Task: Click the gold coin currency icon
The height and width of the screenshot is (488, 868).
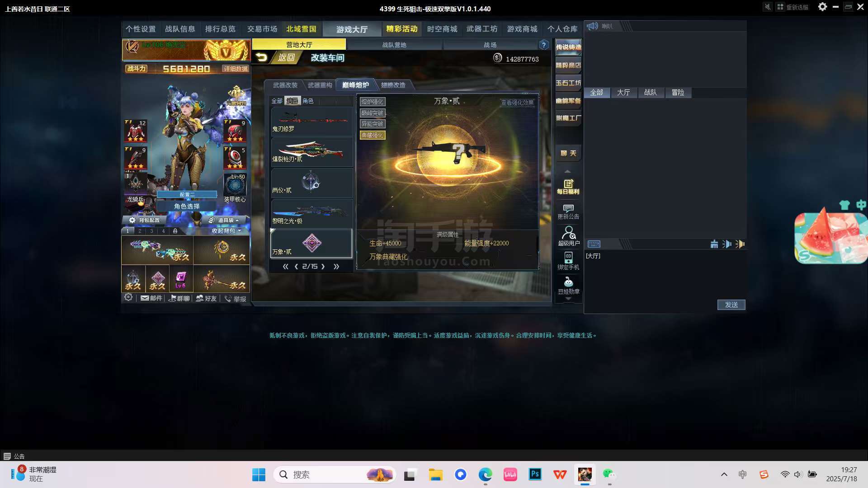Action: [x=497, y=58]
